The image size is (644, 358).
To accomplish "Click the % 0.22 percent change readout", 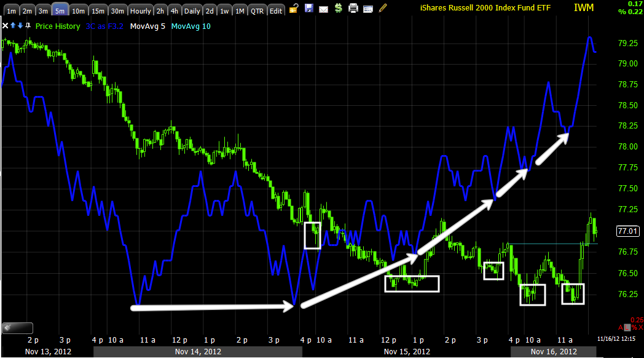I will (x=630, y=12).
